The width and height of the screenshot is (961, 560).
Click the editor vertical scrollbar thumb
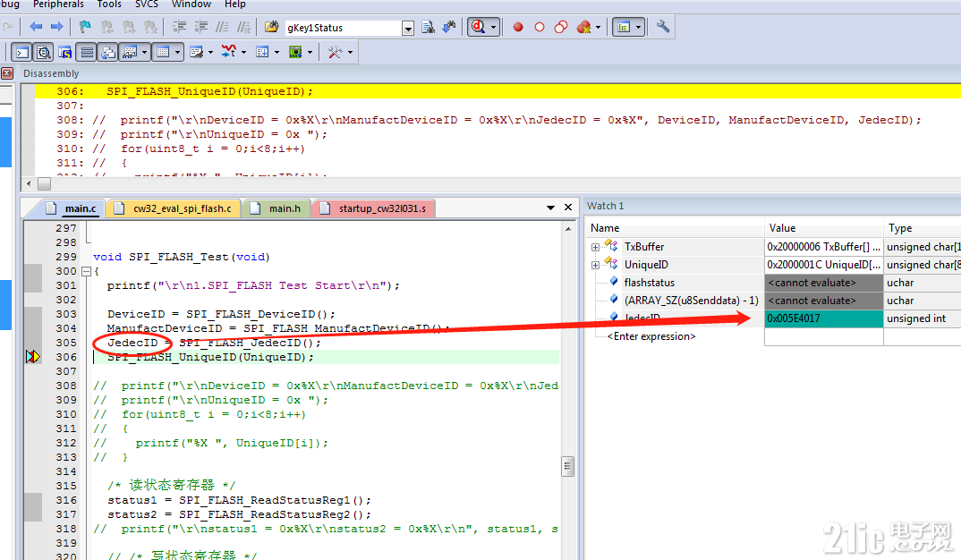pyautogui.click(x=567, y=466)
